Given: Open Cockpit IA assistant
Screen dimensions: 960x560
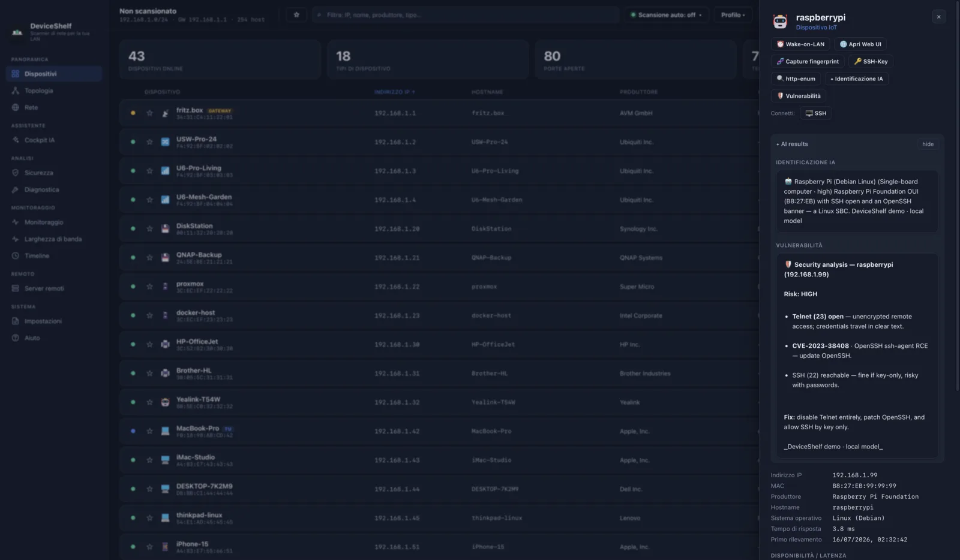Looking at the screenshot, I should click(x=54, y=140).
